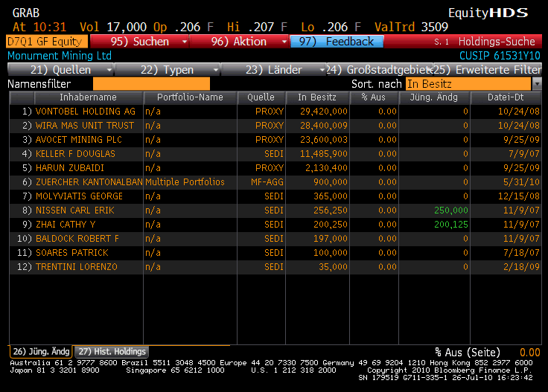Click 900,000 holdings value
Screen dimensions: 548x392
coord(331,182)
